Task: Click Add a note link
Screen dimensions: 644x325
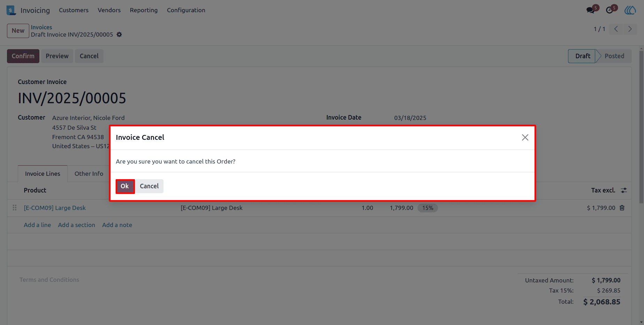Action: click(117, 225)
